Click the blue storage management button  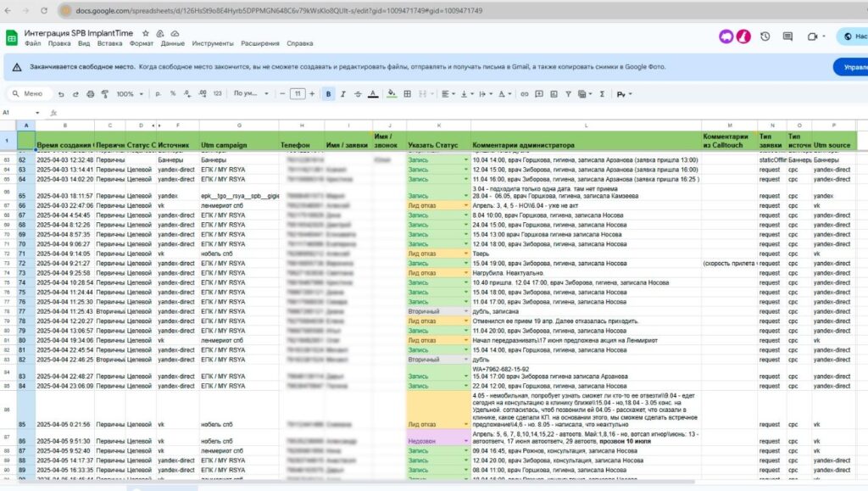(x=849, y=67)
